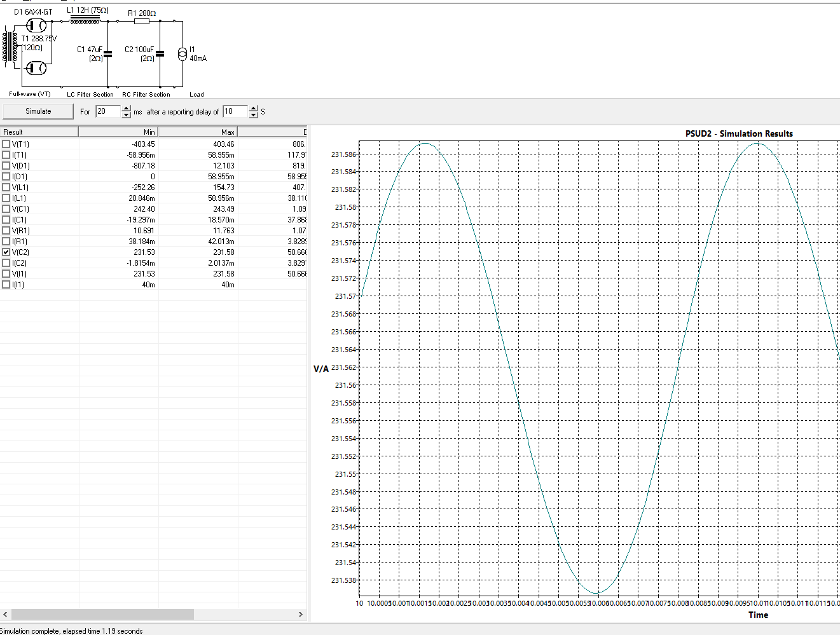The height and width of the screenshot is (635, 840).
Task: Check the V(I1) result checkbox
Action: coord(6,274)
